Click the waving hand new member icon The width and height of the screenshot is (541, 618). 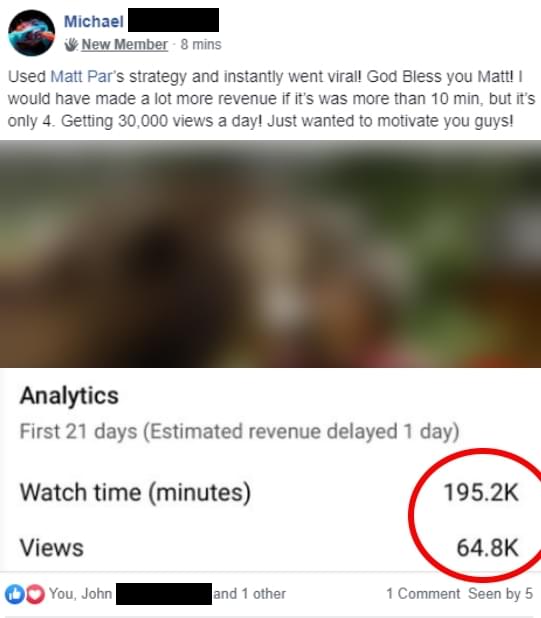pyautogui.click(x=71, y=45)
